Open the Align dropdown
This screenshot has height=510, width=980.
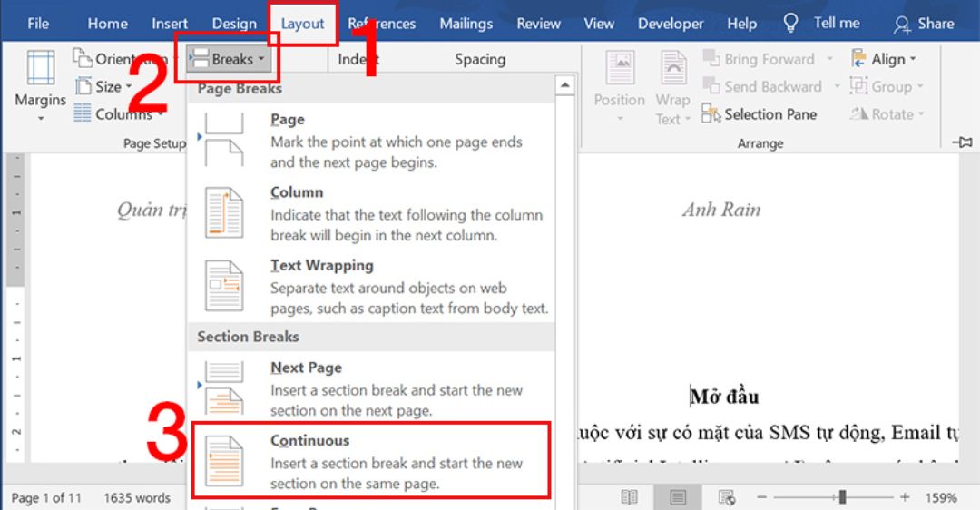coord(884,59)
